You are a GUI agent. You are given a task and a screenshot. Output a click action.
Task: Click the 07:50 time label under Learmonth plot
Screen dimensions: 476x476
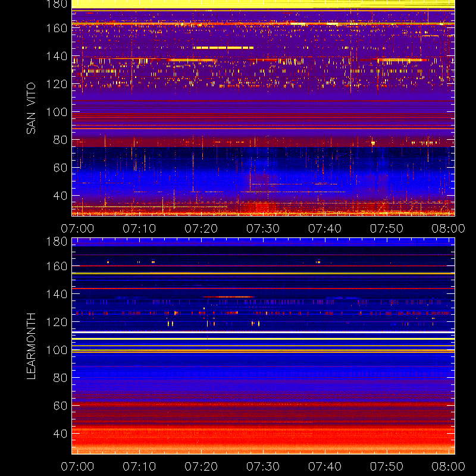click(x=387, y=466)
